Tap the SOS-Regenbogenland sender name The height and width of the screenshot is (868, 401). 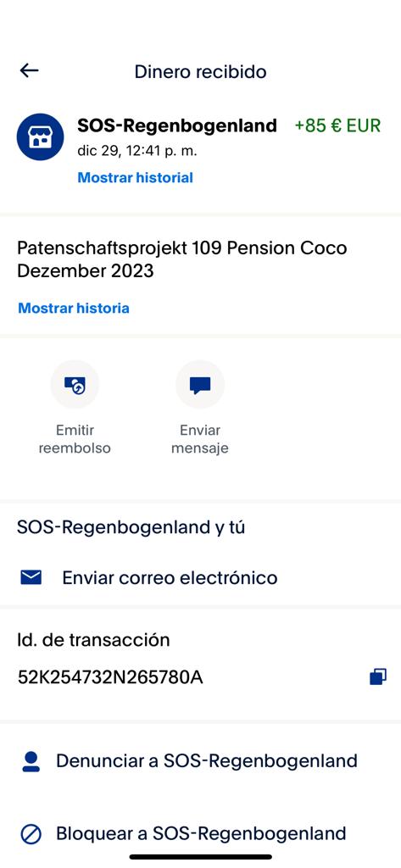[177, 125]
